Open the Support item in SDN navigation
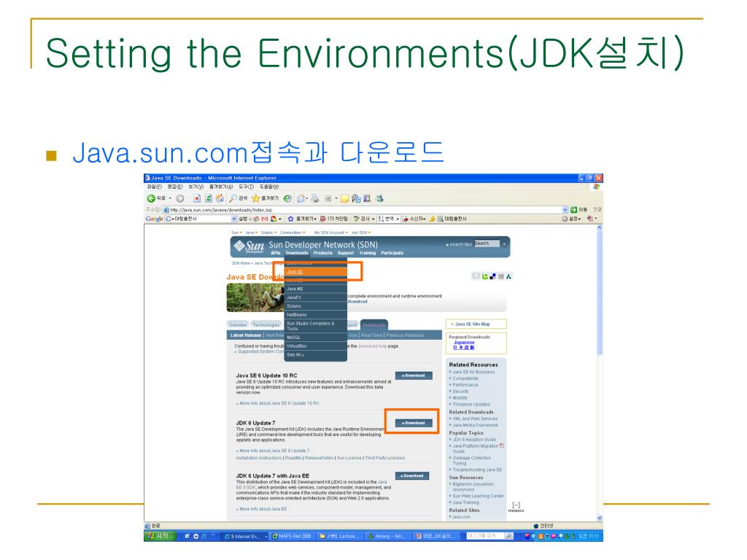747x560 pixels. 346,253
